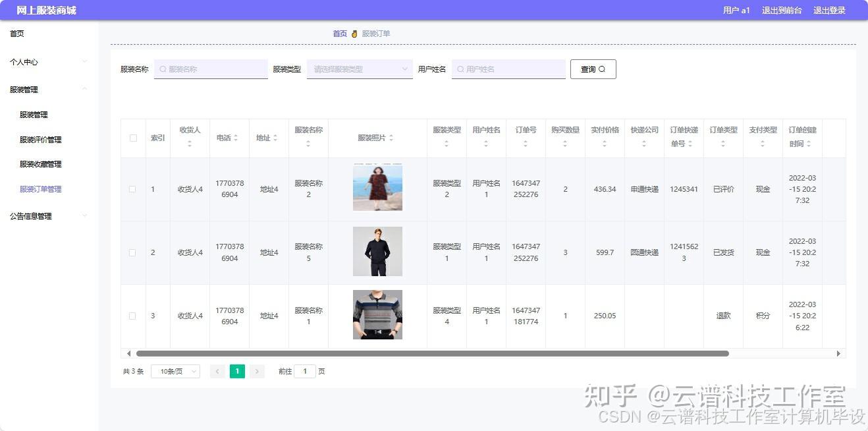Expand the 个人中心 sidebar menu
Screen dimensions: 868x431
pyautogui.click(x=49, y=62)
